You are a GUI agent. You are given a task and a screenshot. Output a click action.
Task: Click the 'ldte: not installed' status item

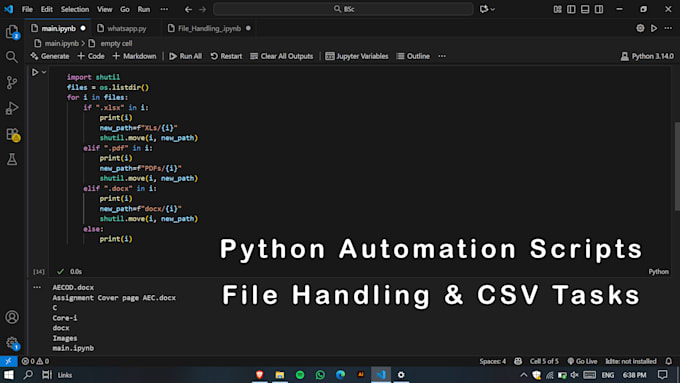tap(631, 361)
